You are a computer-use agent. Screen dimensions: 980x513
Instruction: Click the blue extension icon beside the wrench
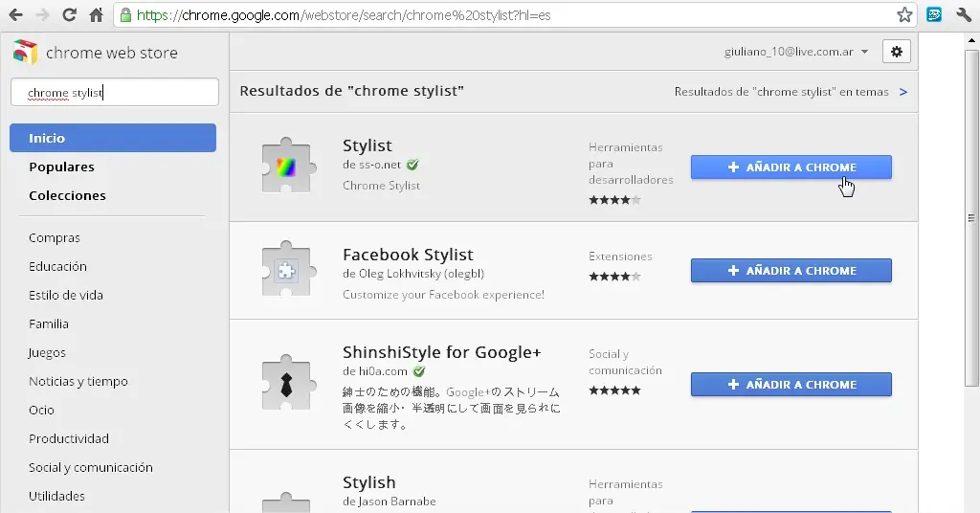click(934, 15)
